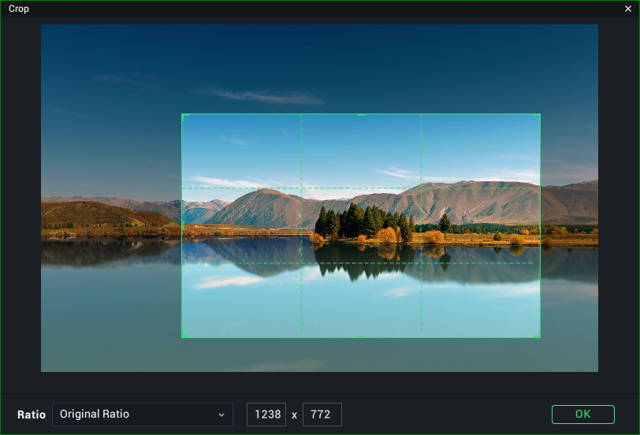Click the crop height field showing 772
The image size is (640, 435).
322,414
